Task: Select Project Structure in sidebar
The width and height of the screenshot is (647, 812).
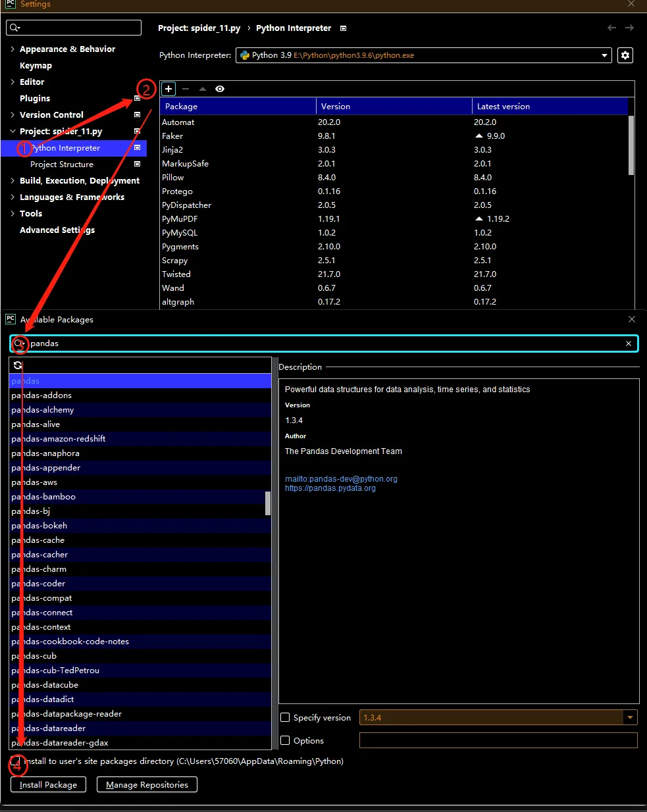Action: [x=62, y=165]
